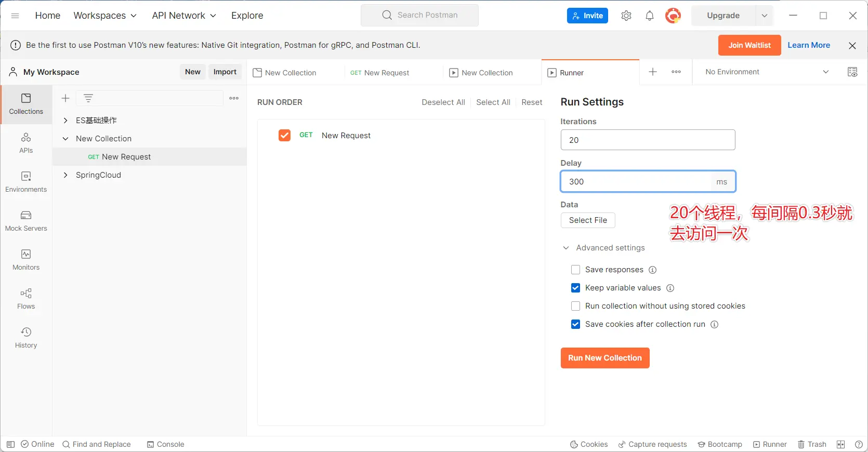Focus the Iterations input field
The image size is (868, 452).
[x=648, y=140]
